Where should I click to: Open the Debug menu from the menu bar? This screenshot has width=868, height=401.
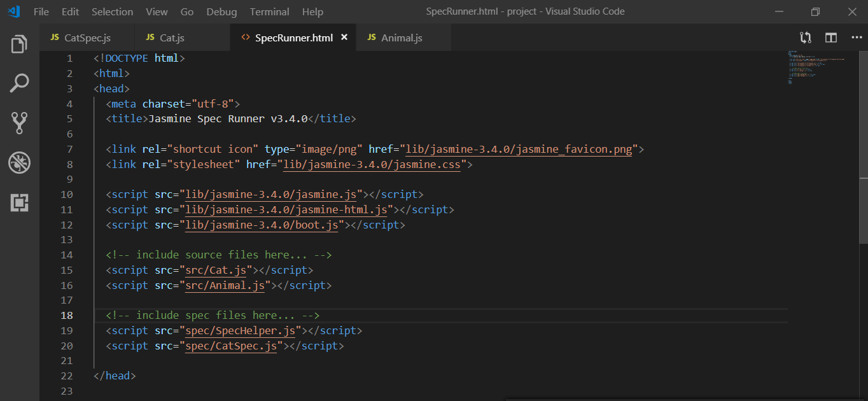tap(221, 11)
